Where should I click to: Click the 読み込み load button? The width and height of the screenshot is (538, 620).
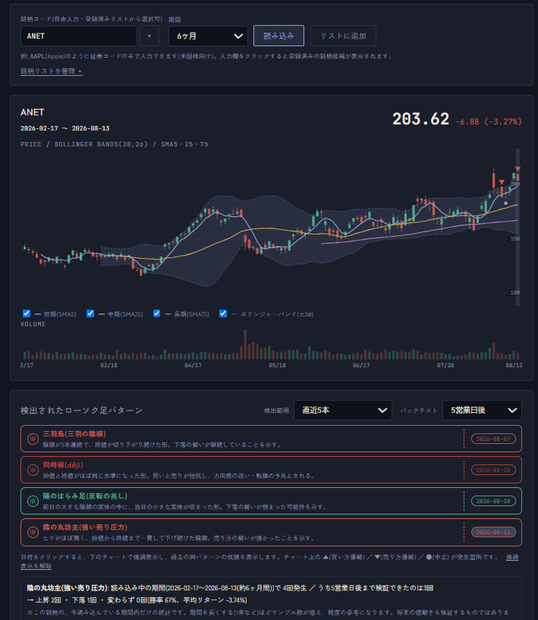pyautogui.click(x=279, y=36)
